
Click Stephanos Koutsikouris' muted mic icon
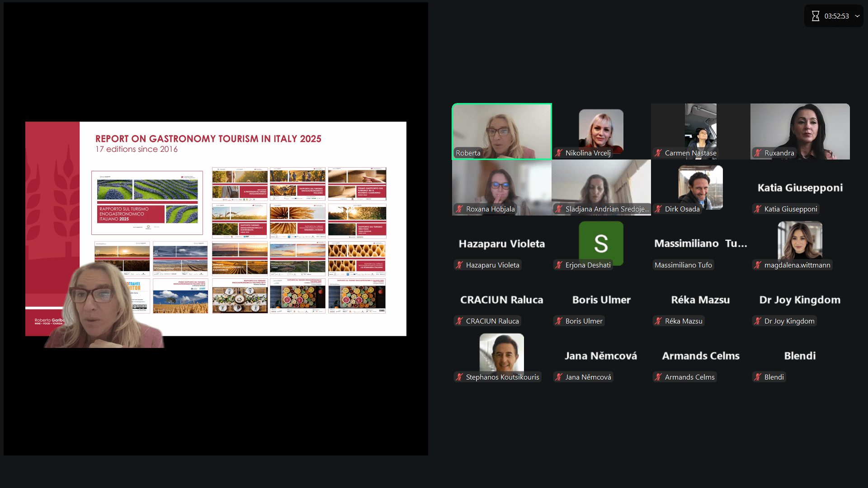460,377
